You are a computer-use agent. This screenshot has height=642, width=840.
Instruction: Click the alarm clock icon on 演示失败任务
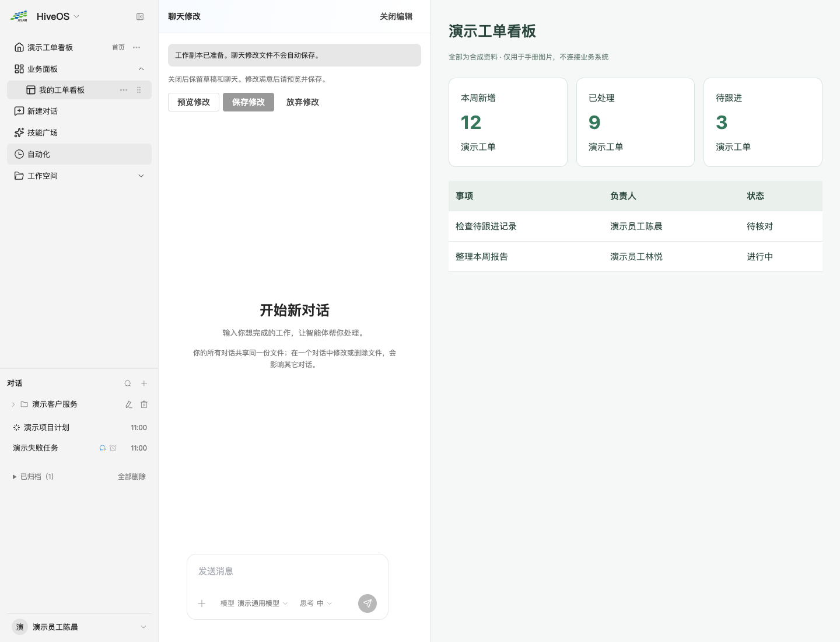(x=113, y=448)
